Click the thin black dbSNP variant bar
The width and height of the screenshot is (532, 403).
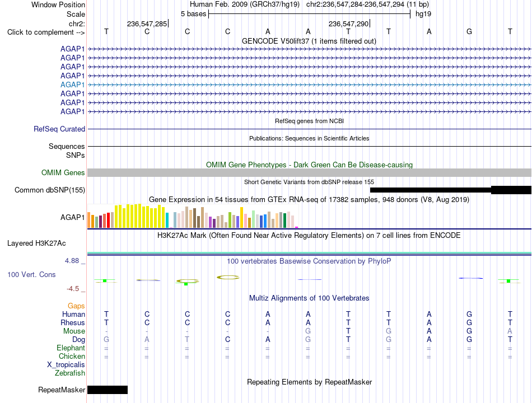(430, 190)
